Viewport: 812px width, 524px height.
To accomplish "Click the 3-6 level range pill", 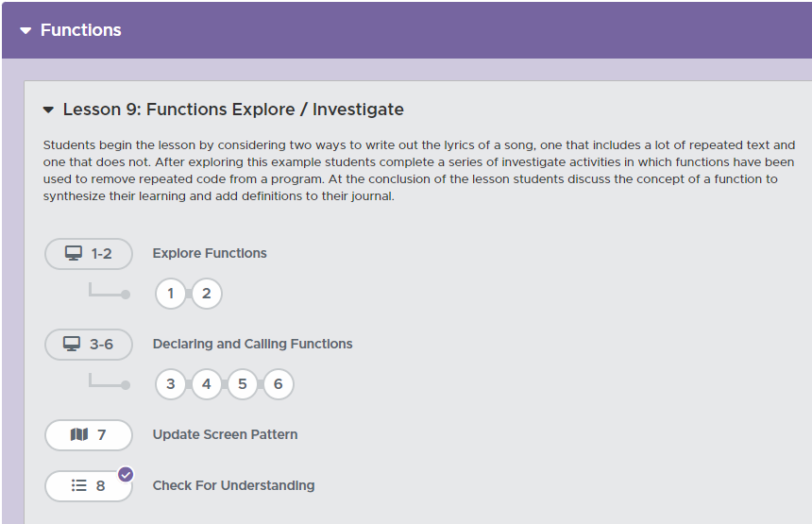I will point(89,345).
